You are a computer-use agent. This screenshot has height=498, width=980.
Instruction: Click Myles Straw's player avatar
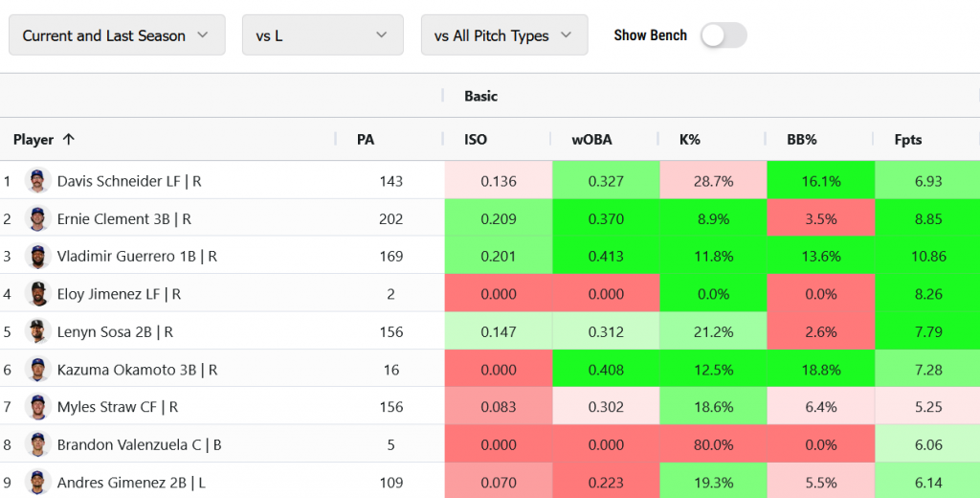[37, 407]
